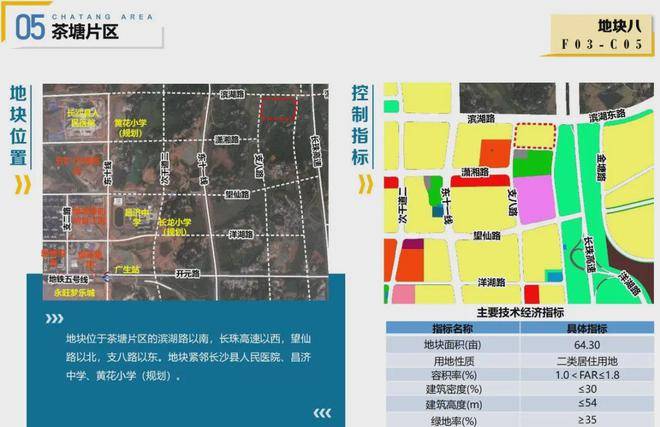660x427 pixels.
Task: Click the 绿地率(%) row label
Action: click(454, 421)
